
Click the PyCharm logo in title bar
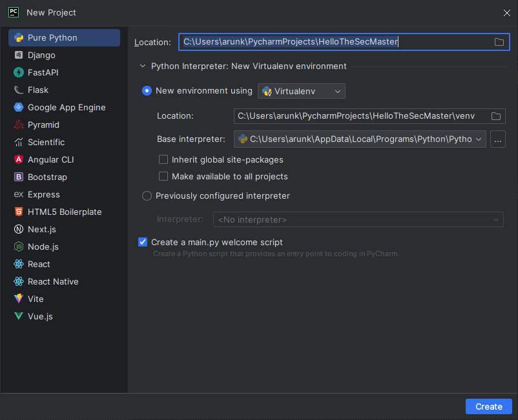point(14,12)
